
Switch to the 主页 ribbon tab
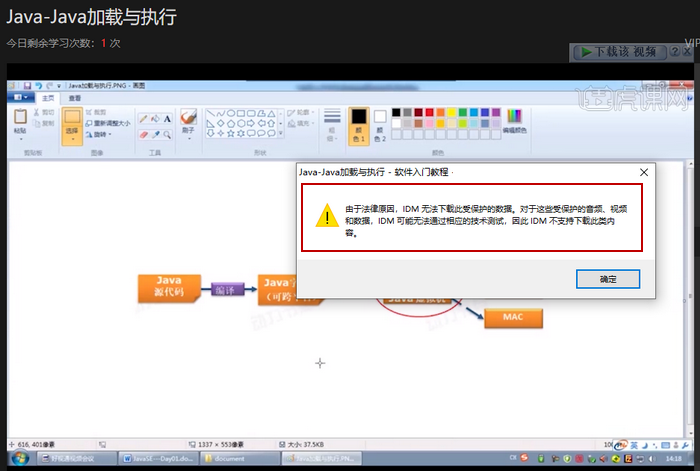coord(48,98)
